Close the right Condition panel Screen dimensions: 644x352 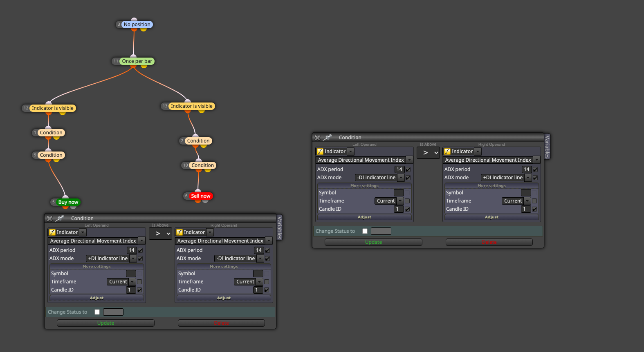(317, 138)
